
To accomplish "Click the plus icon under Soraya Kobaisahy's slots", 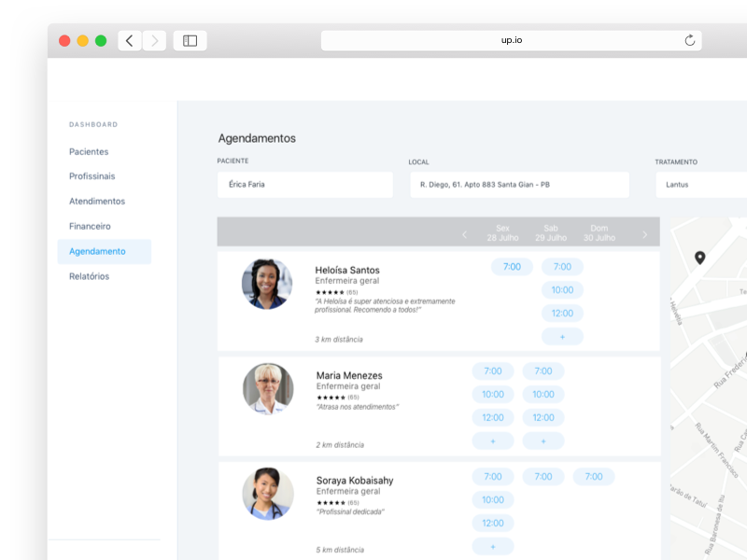I will 493,546.
